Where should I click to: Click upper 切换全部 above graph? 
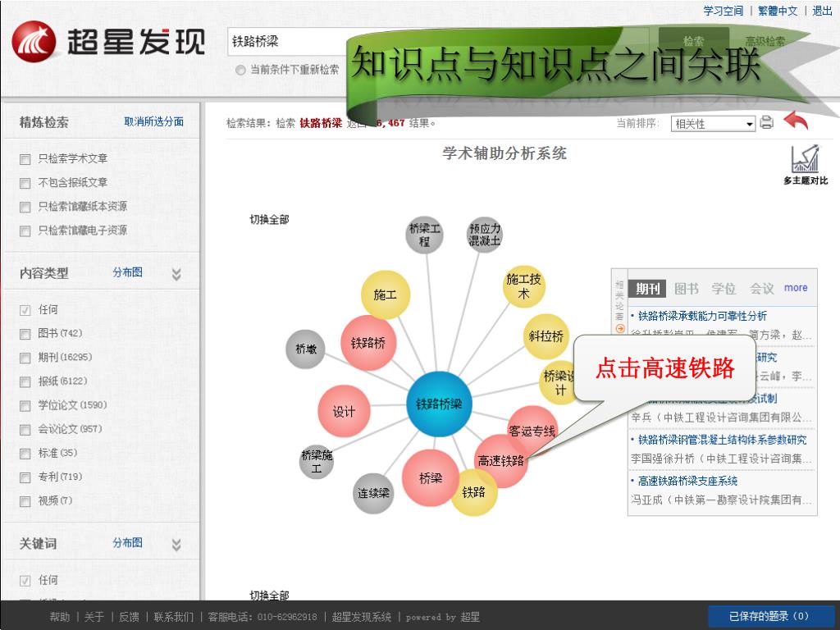click(x=269, y=220)
